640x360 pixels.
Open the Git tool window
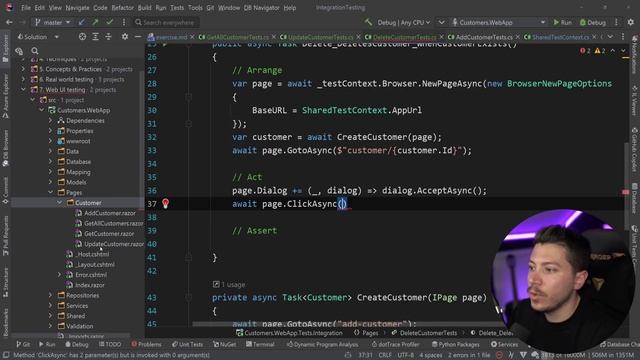coord(23,344)
